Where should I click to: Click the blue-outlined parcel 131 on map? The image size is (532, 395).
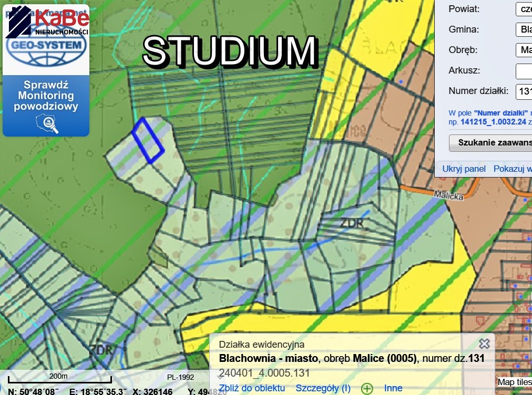click(148, 140)
